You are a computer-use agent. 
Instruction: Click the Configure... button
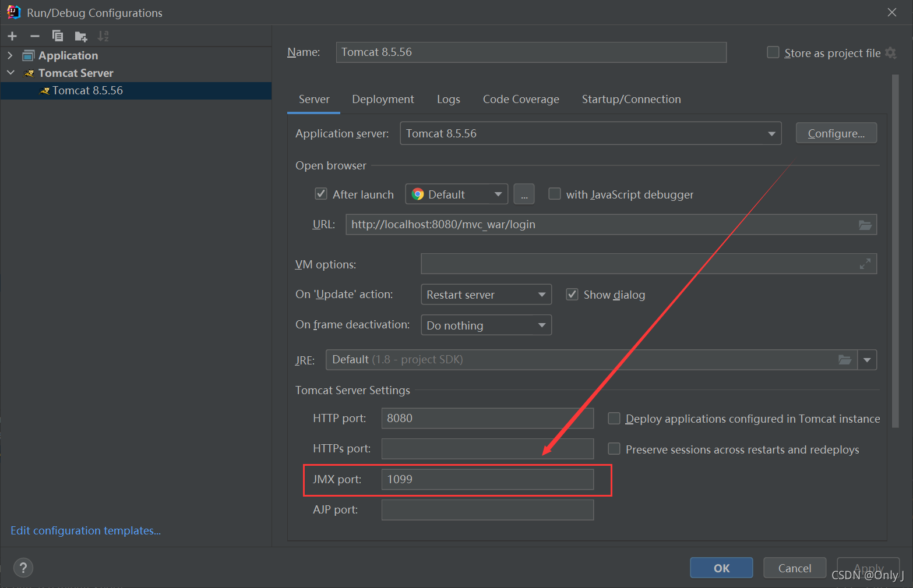coord(836,133)
